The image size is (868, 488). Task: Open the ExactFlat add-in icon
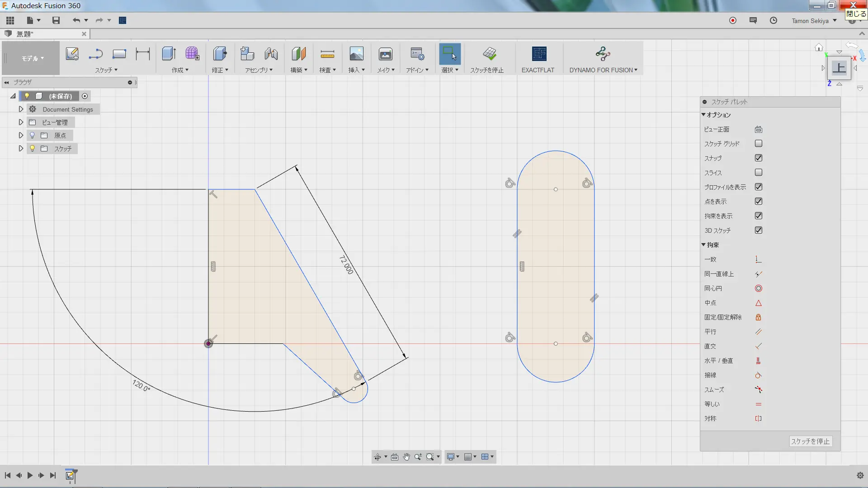click(x=538, y=54)
